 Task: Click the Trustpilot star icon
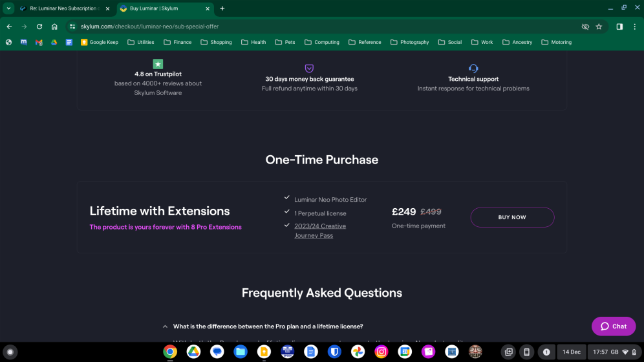158,64
